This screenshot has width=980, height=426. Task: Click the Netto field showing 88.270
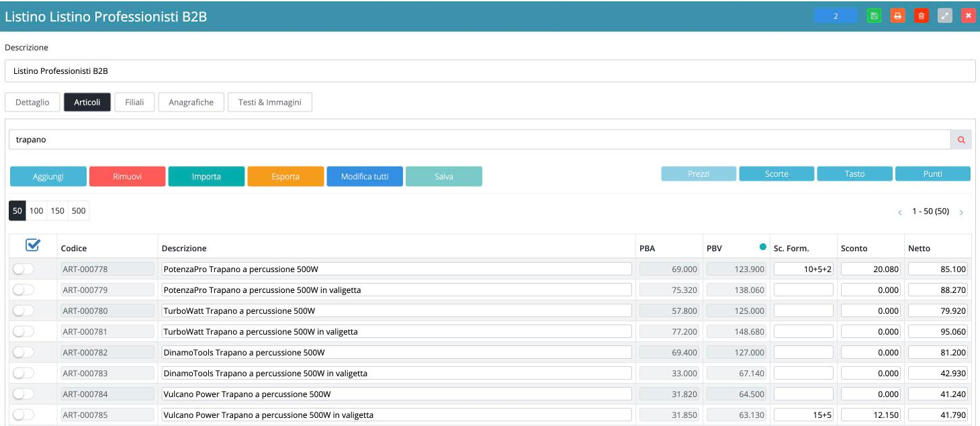point(938,290)
